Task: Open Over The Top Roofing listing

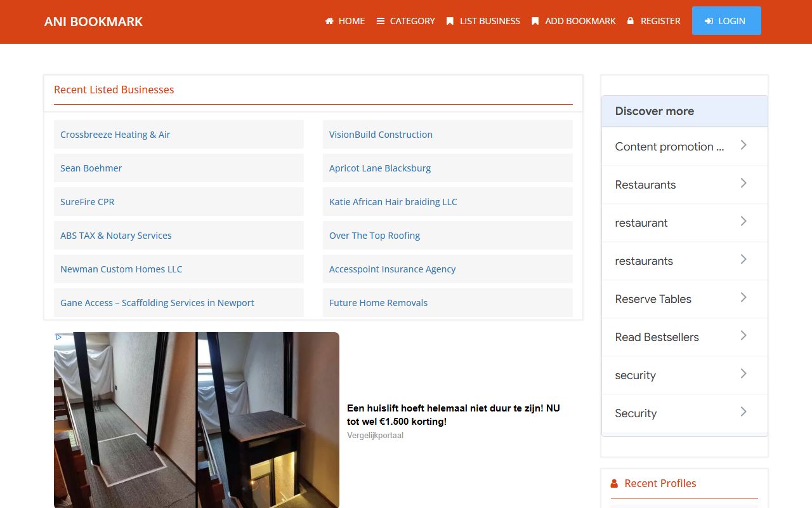Action: pos(374,236)
